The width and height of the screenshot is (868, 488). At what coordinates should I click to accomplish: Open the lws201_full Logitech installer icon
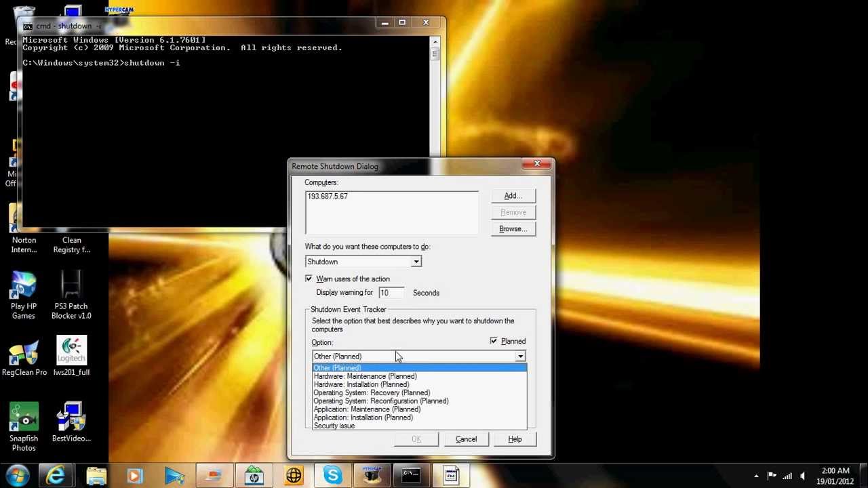71,357
